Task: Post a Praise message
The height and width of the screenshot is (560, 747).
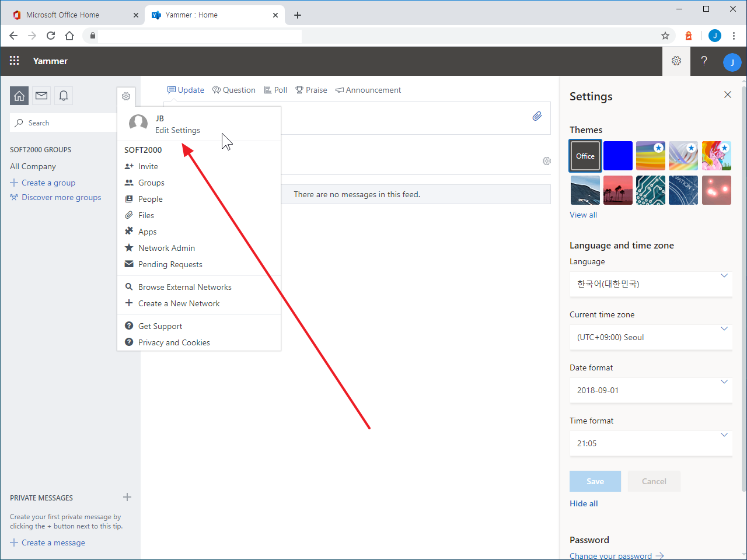Action: coord(311,89)
